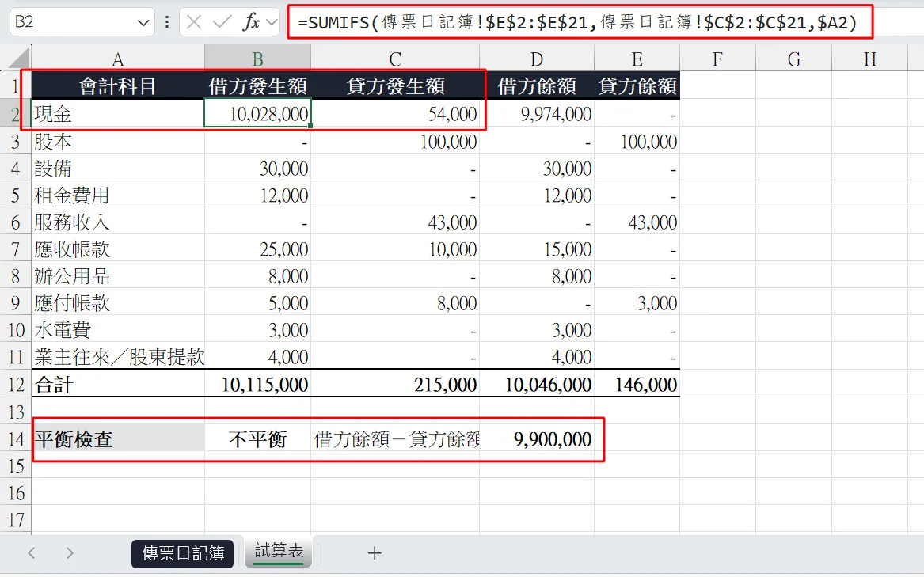The width and height of the screenshot is (924, 577).
Task: Select row 17 header
Action: pos(15,520)
